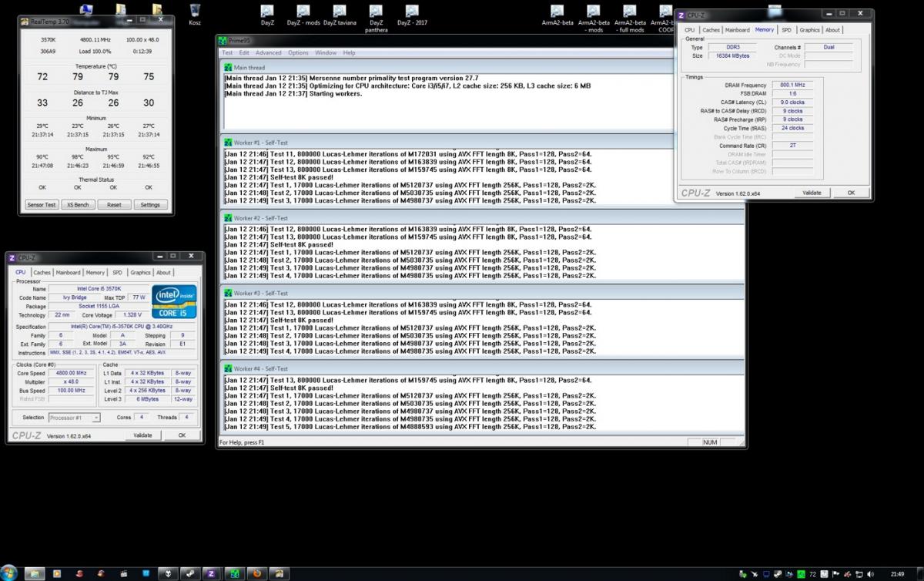Switch to SPD tab in upper CPU-Z window
Image resolution: width=924 pixels, height=581 pixels.
coord(786,30)
